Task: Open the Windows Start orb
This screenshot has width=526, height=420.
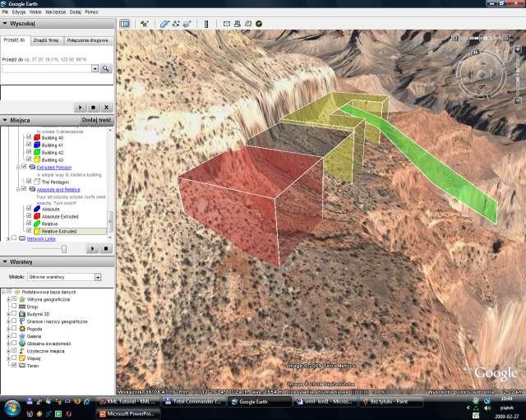Action: (x=12, y=408)
